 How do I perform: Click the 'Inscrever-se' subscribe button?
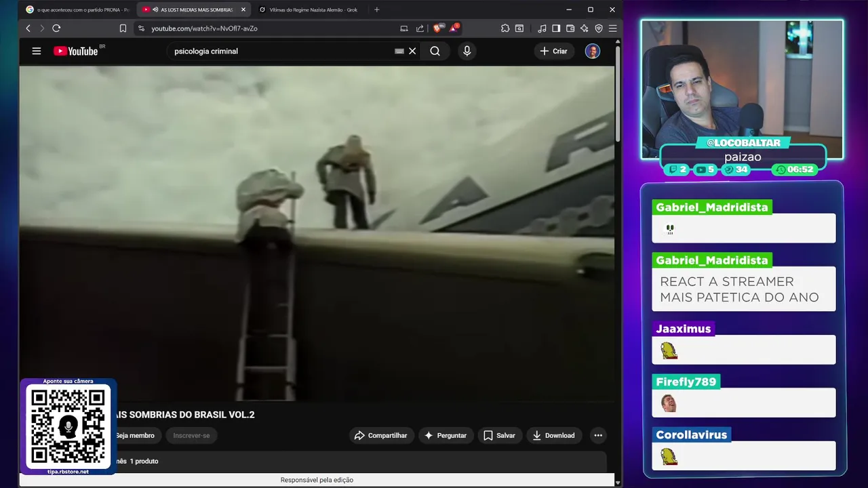pos(191,436)
